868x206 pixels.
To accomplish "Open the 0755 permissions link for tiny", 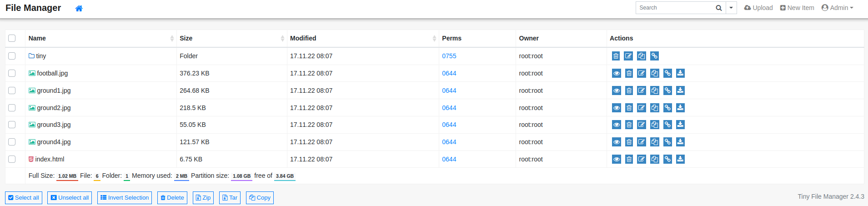I will 449,56.
